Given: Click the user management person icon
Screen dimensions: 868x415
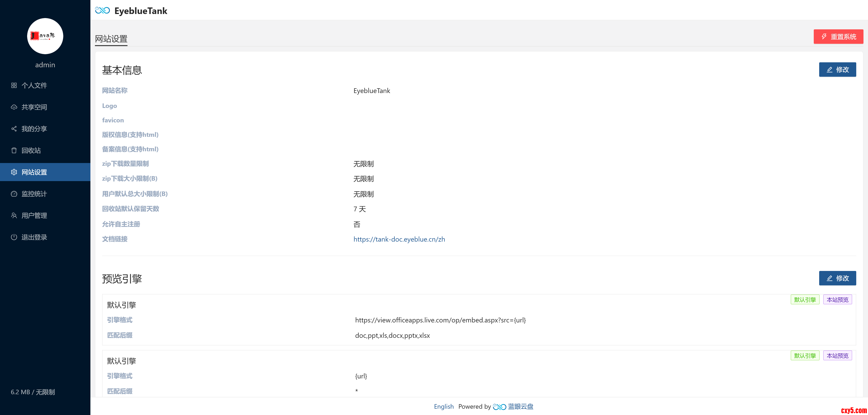Looking at the screenshot, I should pyautogui.click(x=14, y=215).
